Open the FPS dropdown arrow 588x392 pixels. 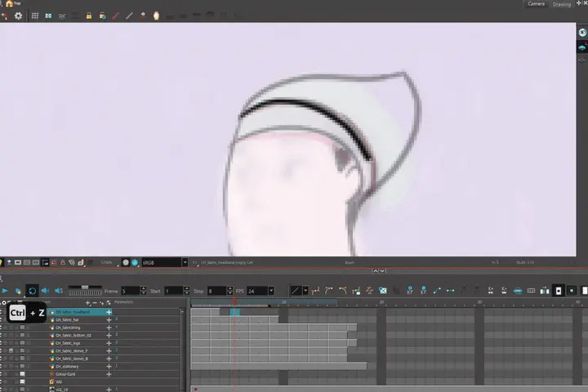coord(271,291)
